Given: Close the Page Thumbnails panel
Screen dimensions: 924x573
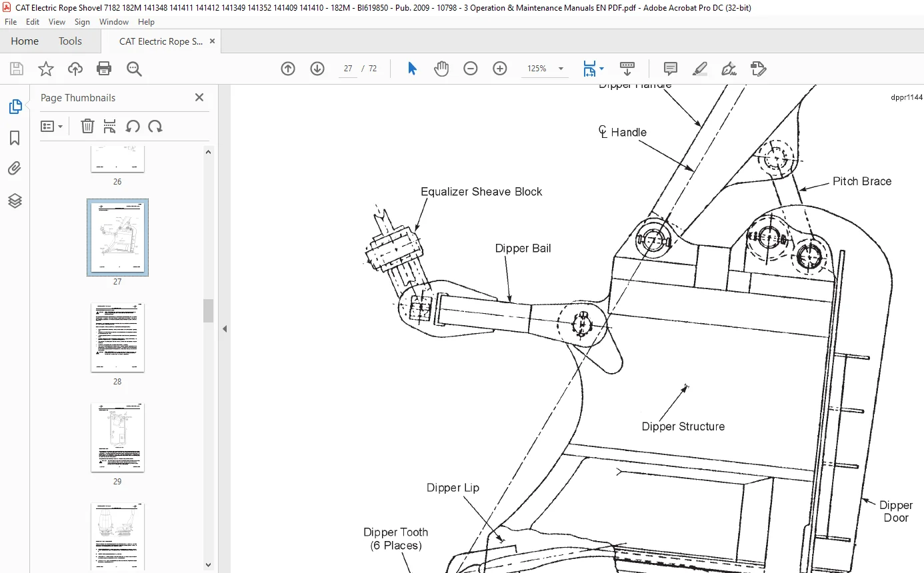Looking at the screenshot, I should (x=199, y=97).
